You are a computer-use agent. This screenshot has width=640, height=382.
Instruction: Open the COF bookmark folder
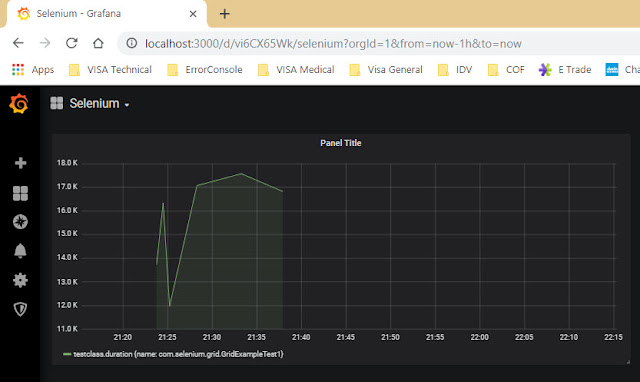pos(506,70)
